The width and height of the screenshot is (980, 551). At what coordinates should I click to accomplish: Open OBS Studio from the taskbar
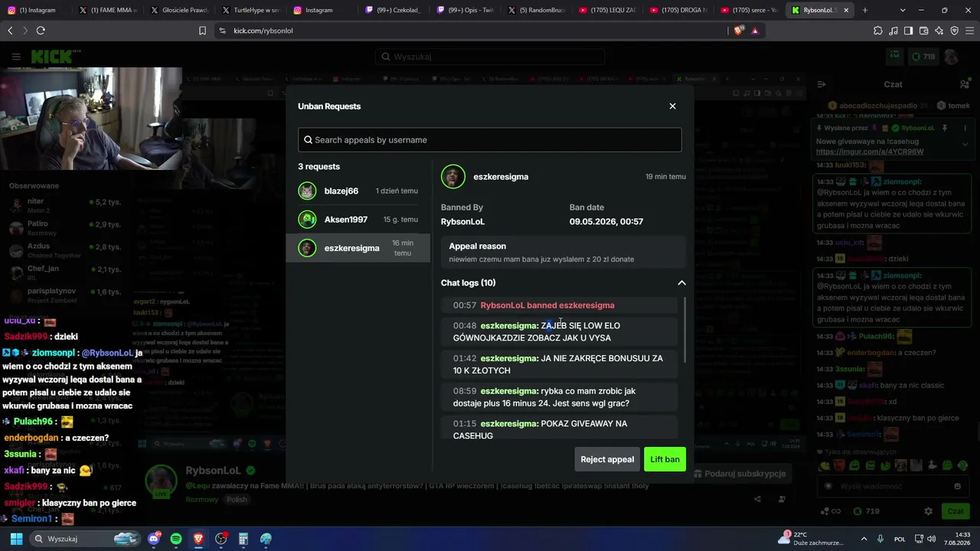[220, 539]
